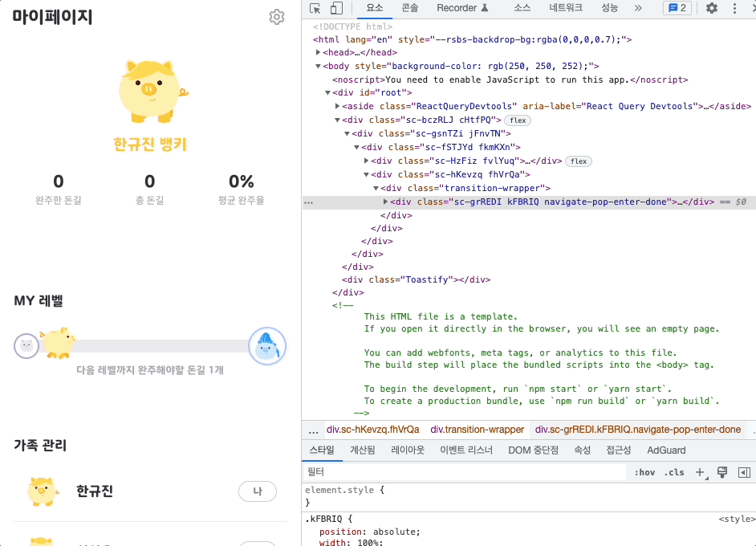The image size is (756, 546).
Task: Focus the 필터 styles filter field
Action: point(465,472)
